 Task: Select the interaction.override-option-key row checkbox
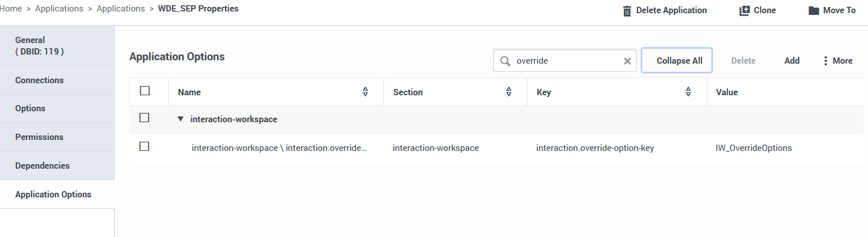tap(145, 146)
